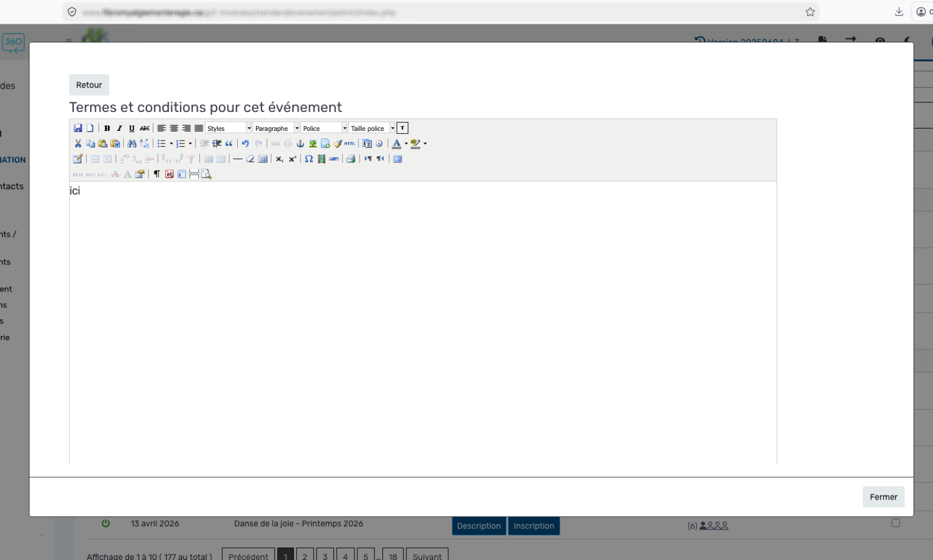Justify the text fully
Viewport: 933px width, 560px height.
[x=198, y=128]
